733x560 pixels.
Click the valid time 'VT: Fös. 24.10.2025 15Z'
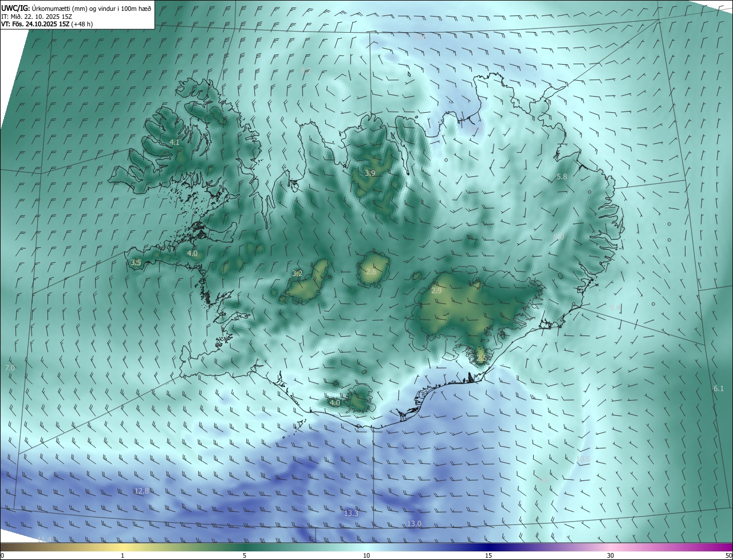click(x=34, y=24)
